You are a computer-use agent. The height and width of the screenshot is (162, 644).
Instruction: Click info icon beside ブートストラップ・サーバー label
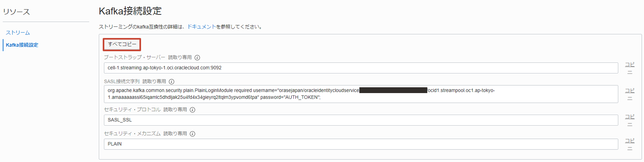(x=197, y=58)
